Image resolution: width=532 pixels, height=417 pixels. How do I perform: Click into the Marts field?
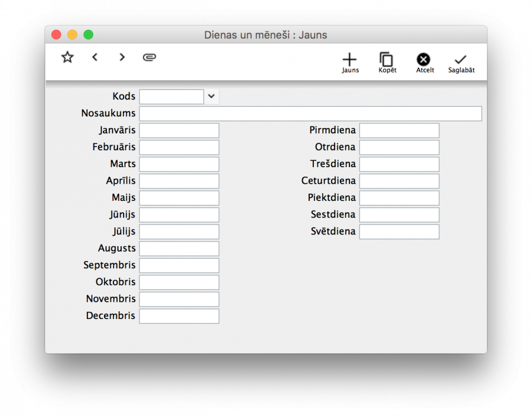pos(179,164)
